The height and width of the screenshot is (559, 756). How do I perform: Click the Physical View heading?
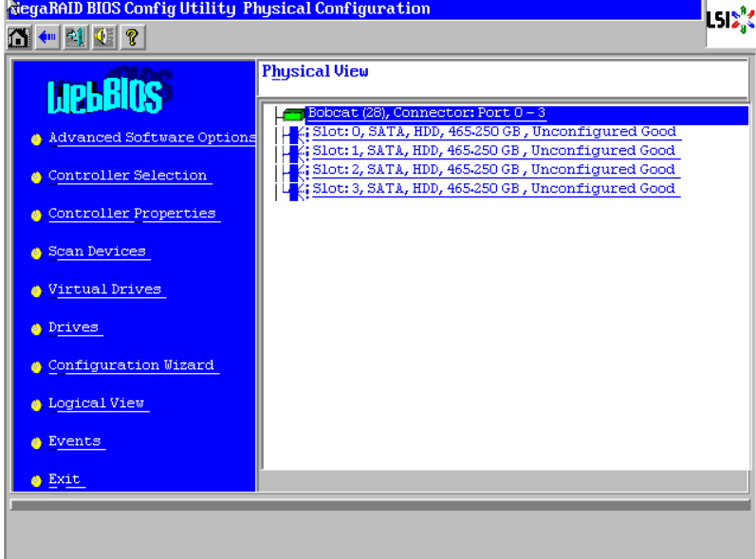coord(315,72)
